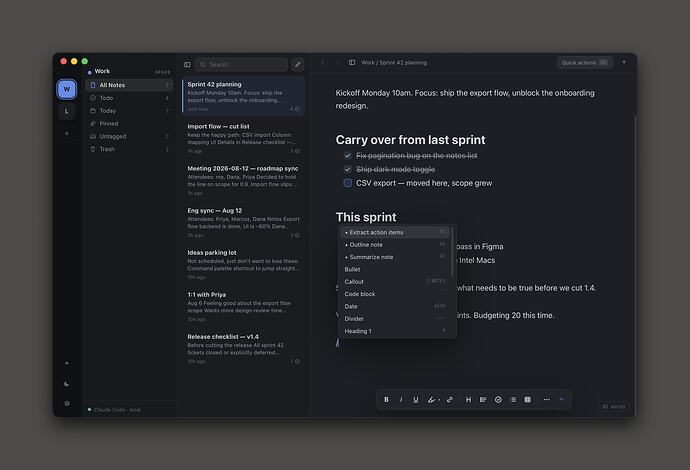Uncheck the Fix pagination bug checkbox
This screenshot has height=470, width=690.
point(348,155)
